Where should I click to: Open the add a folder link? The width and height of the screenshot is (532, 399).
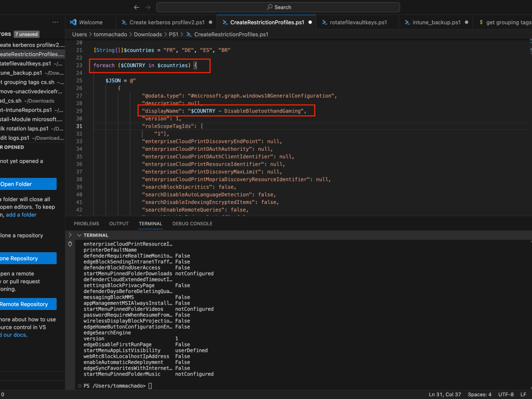[20, 214]
